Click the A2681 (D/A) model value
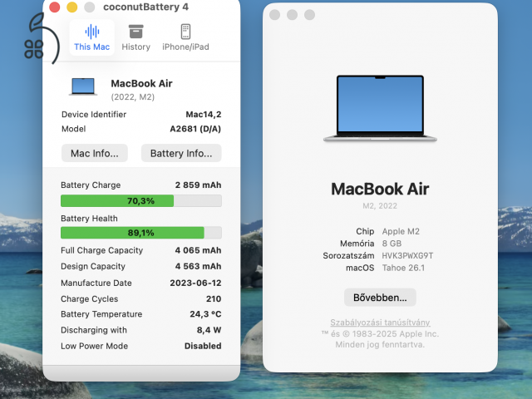Image resolution: width=532 pixels, height=399 pixels. coord(195,129)
